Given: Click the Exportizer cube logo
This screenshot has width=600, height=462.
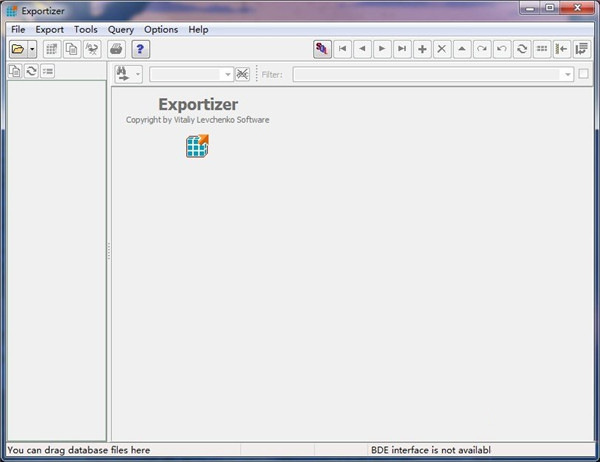Looking at the screenshot, I should (x=197, y=146).
